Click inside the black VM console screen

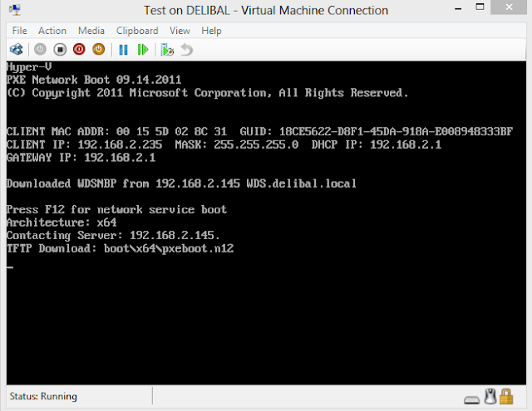pyautogui.click(x=266, y=316)
